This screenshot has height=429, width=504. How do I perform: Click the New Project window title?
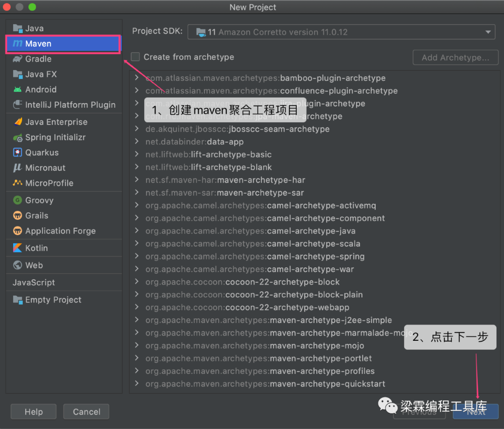pos(252,7)
